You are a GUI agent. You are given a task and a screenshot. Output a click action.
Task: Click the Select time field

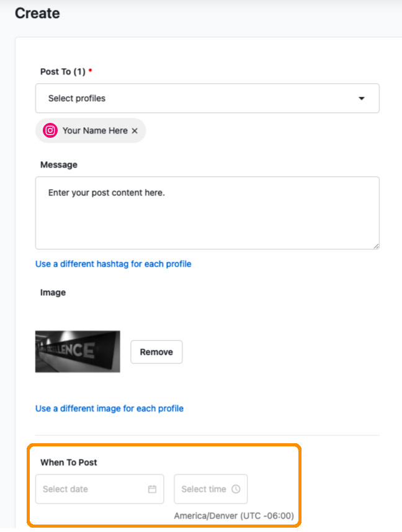coord(211,489)
